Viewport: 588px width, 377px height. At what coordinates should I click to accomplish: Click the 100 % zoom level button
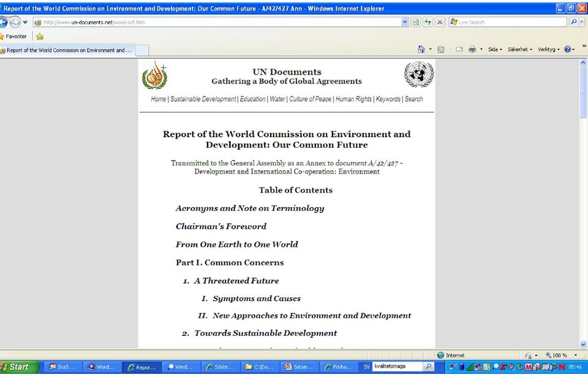click(557, 355)
